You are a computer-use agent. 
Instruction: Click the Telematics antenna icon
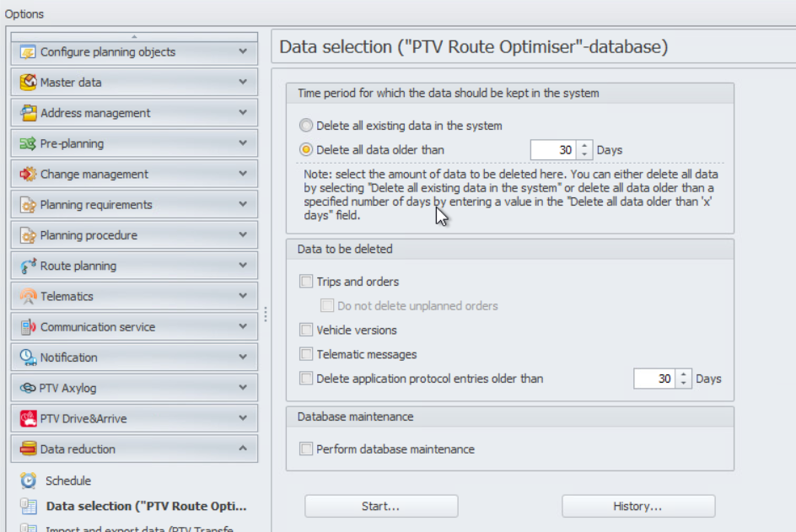pyautogui.click(x=28, y=296)
